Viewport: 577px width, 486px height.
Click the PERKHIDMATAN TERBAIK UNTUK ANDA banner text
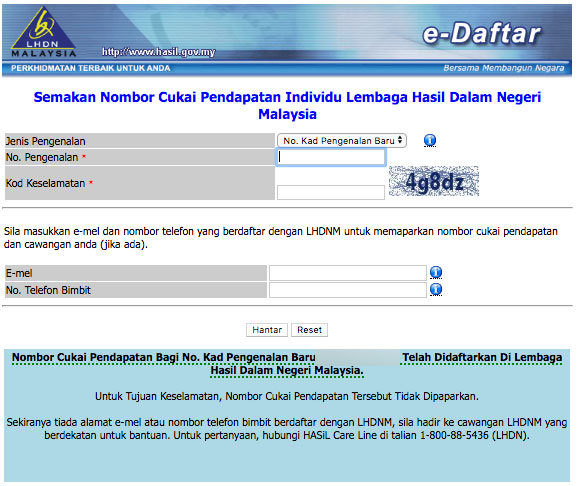coord(91,68)
